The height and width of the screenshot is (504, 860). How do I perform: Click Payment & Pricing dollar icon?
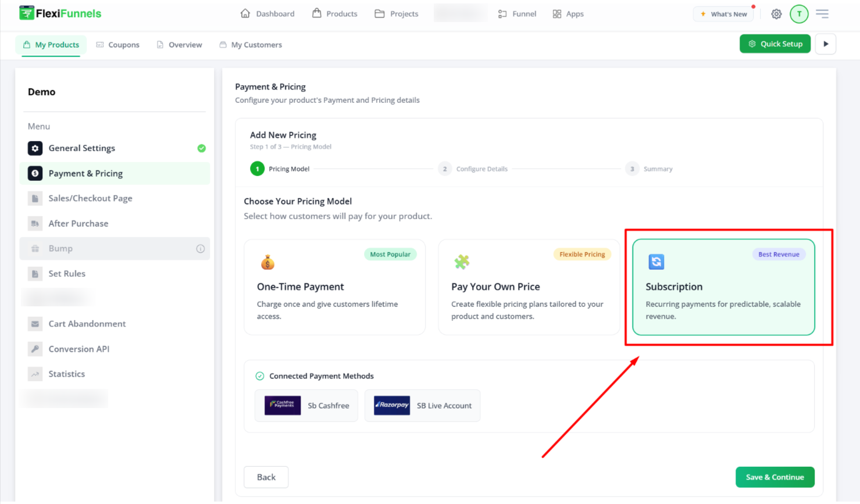click(x=35, y=173)
